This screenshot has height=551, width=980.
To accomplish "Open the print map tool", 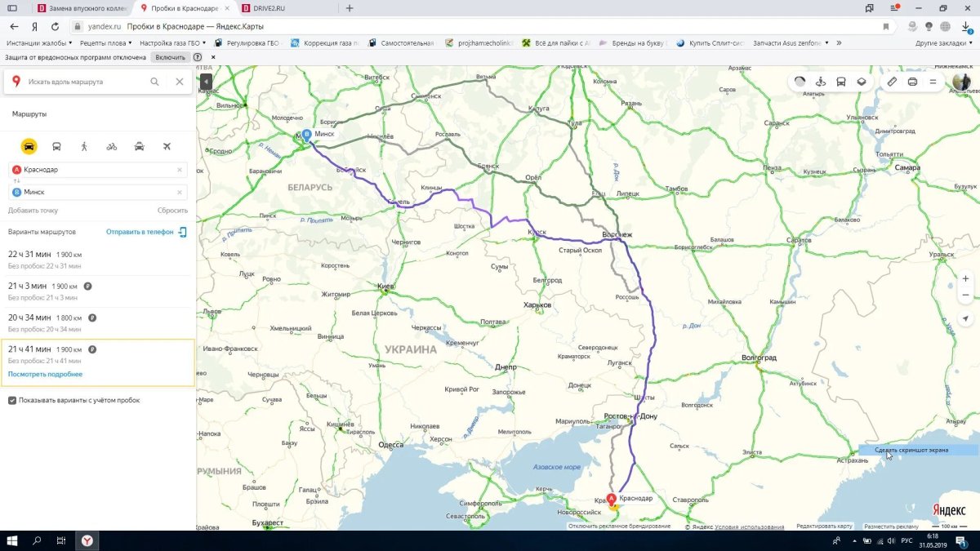I will pyautogui.click(x=912, y=82).
